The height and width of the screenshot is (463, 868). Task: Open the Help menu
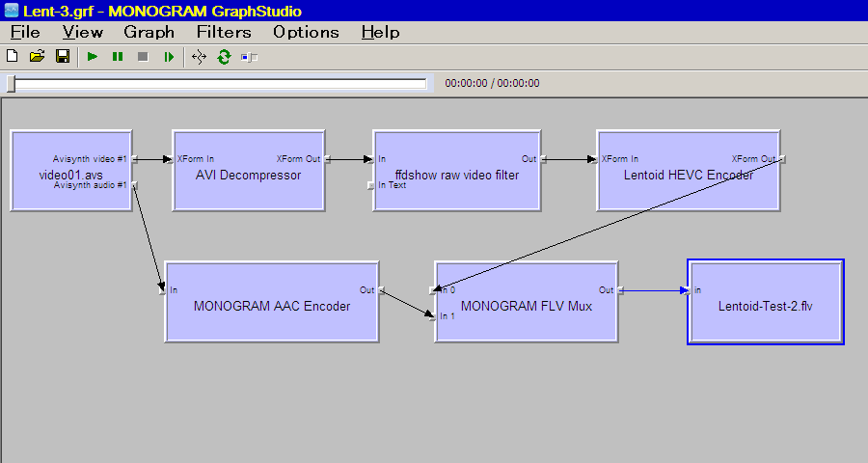click(x=380, y=32)
